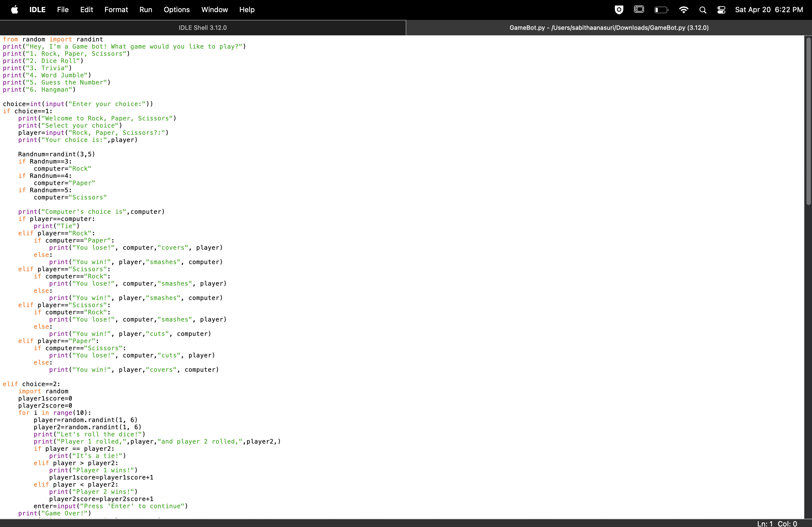The image size is (812, 527).
Task: Open the Options menu
Action: coord(176,10)
